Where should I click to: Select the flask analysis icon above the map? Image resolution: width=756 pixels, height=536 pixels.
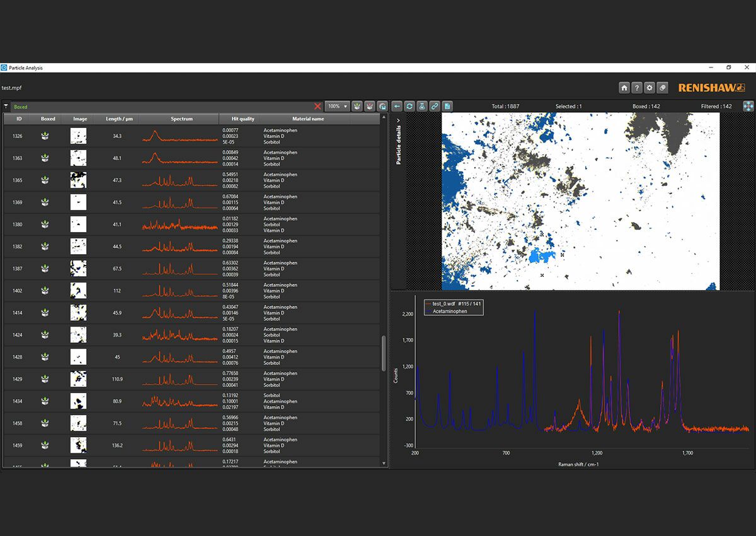(422, 106)
